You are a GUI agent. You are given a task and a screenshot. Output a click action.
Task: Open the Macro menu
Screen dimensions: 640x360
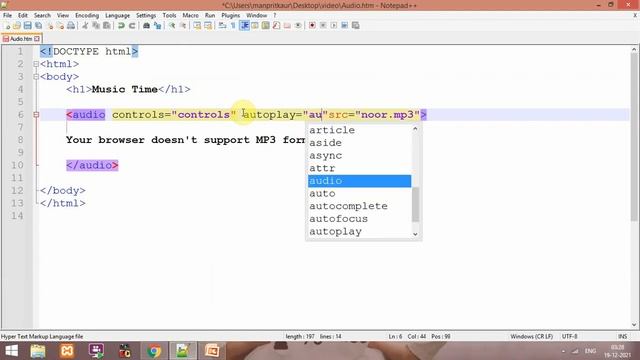pyautogui.click(x=191, y=16)
